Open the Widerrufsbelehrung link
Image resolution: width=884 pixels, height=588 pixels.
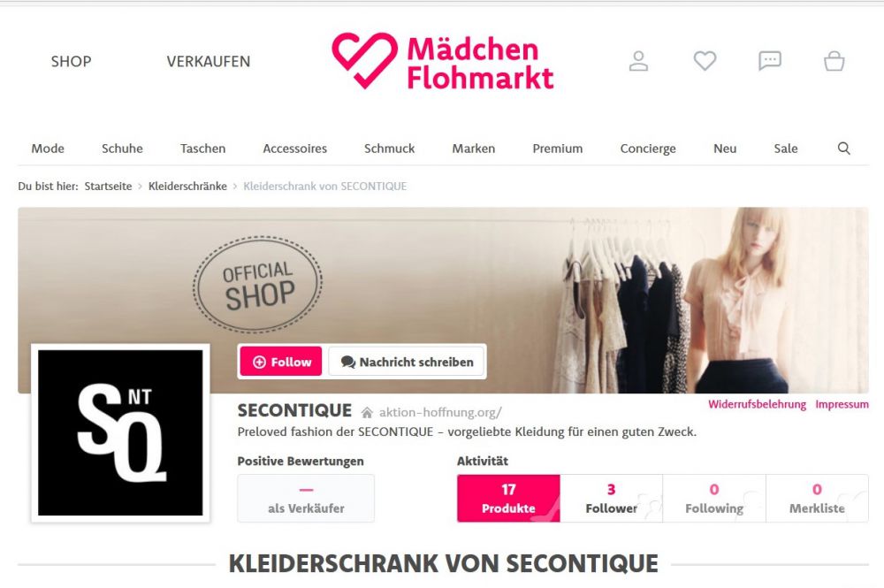tap(758, 404)
